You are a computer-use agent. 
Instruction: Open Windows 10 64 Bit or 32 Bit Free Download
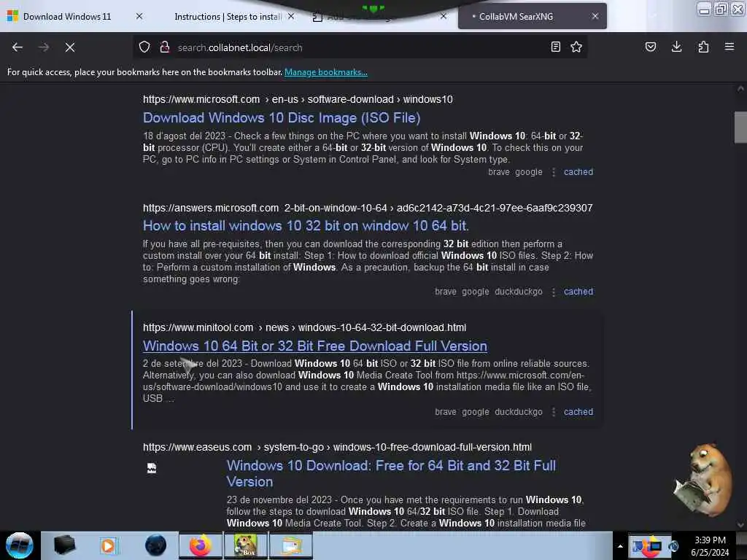(x=315, y=346)
